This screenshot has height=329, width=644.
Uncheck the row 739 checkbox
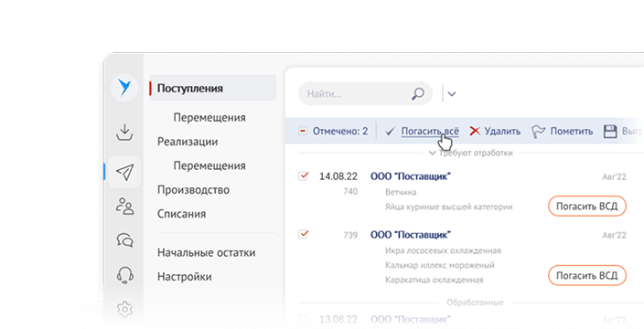pyautogui.click(x=303, y=234)
